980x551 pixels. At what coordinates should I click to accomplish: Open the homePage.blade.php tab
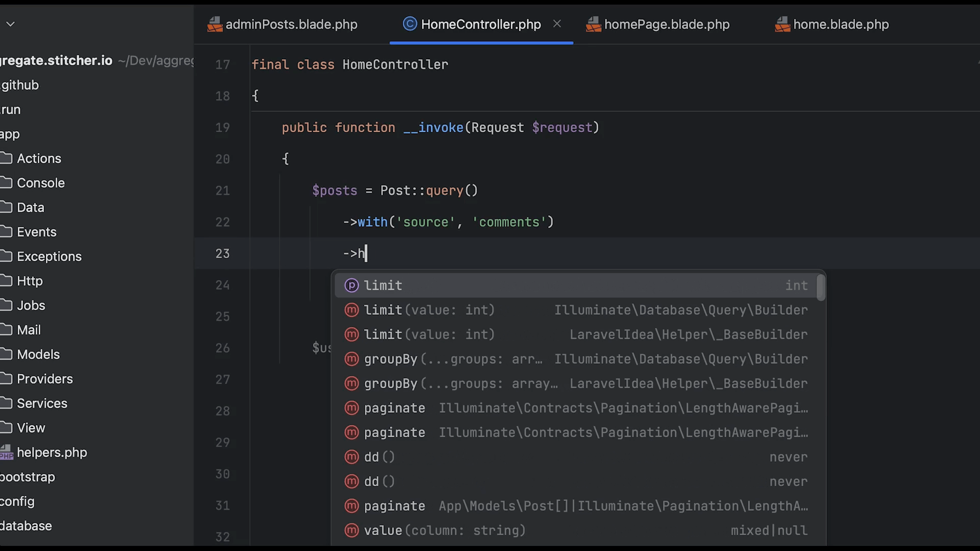(667, 24)
